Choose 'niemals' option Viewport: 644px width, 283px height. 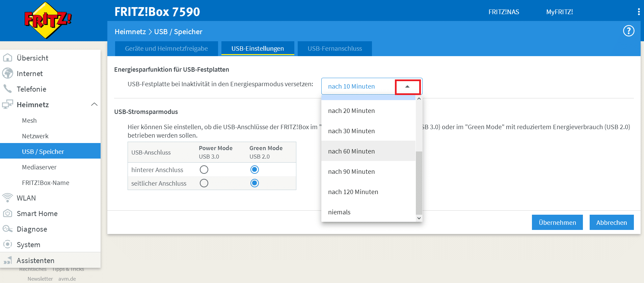(368, 212)
